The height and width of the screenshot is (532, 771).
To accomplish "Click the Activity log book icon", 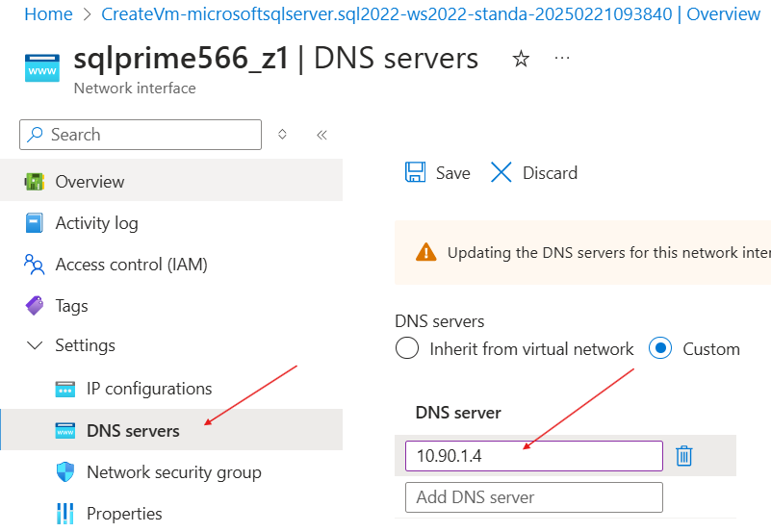I will (x=35, y=223).
